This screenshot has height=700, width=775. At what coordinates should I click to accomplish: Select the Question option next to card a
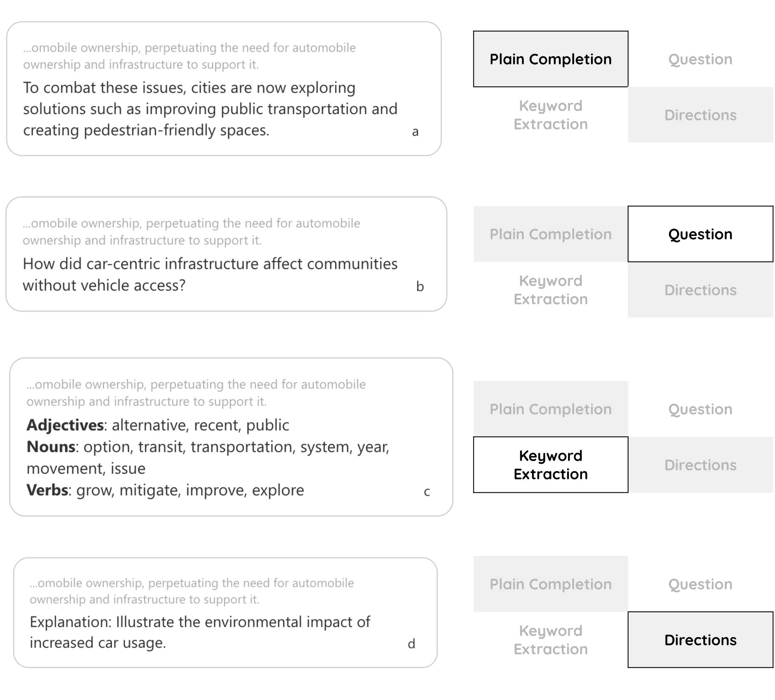pos(700,59)
